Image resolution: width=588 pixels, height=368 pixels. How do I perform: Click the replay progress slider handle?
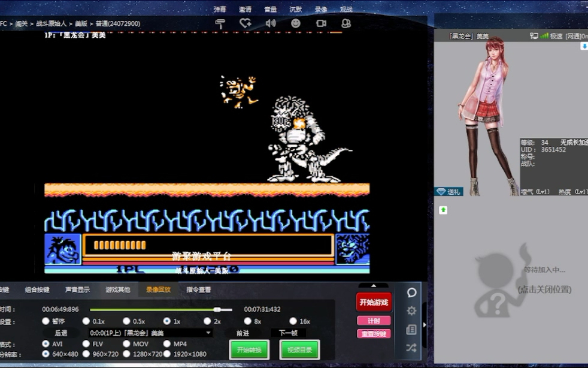(x=217, y=309)
